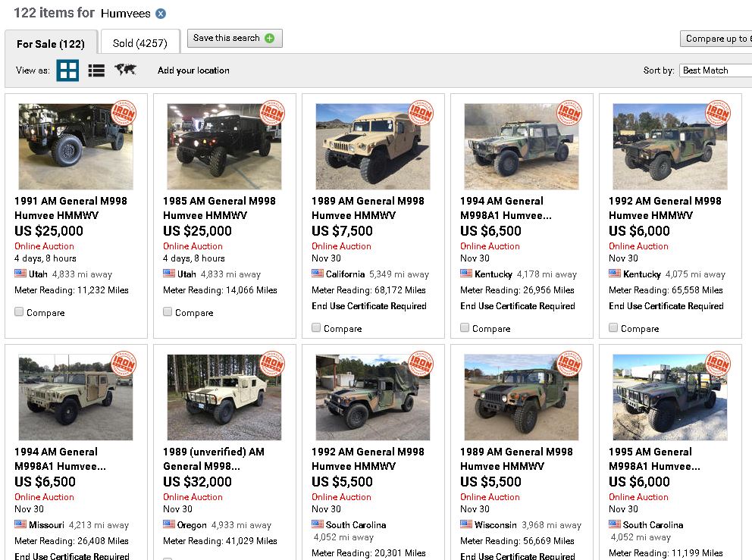The height and width of the screenshot is (560, 752).
Task: Open 1985 AM General M998 Humvee listing title
Action: (x=219, y=208)
